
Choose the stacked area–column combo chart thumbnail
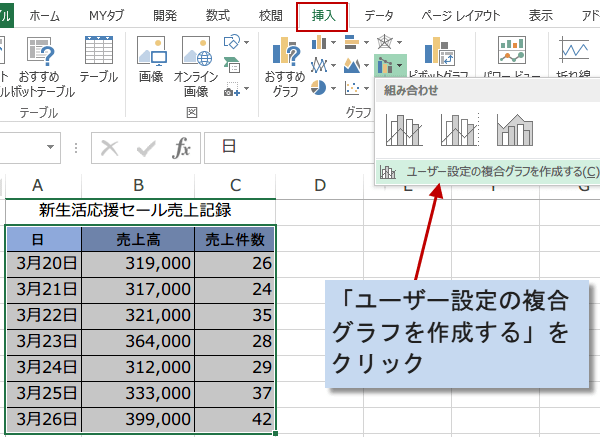coord(515,129)
